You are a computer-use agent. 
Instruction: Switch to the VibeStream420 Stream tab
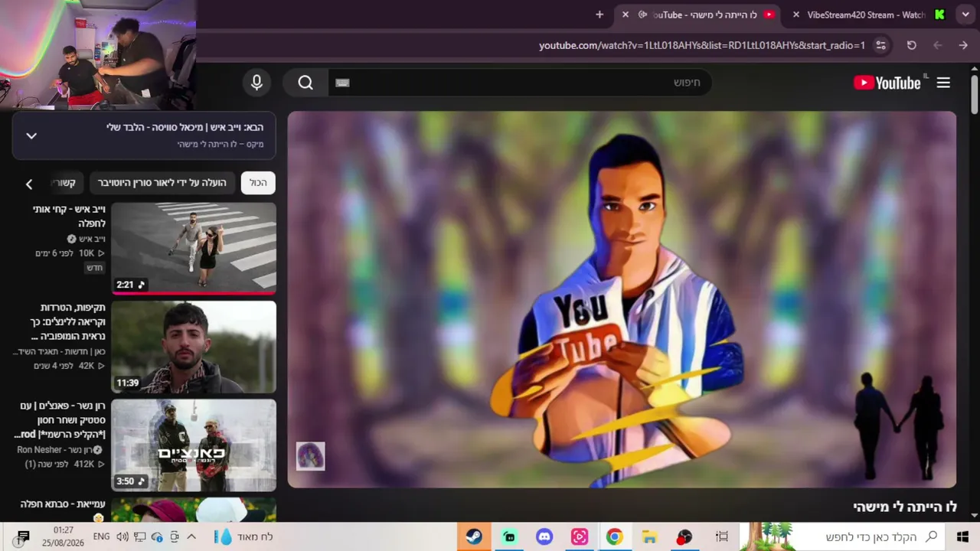[867, 15]
